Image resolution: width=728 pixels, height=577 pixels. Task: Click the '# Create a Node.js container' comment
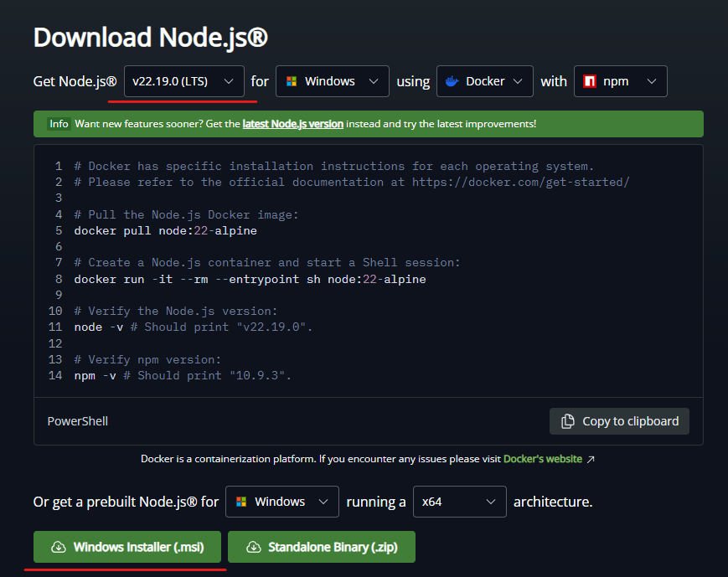click(267, 262)
